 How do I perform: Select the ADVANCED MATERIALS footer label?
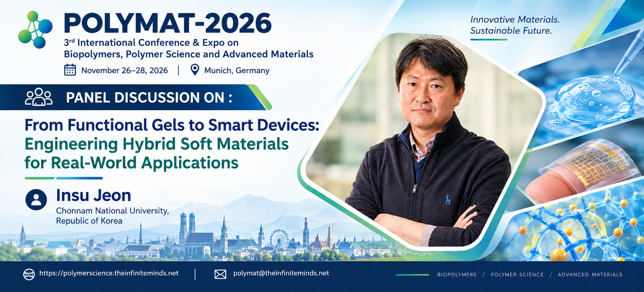coord(590,275)
